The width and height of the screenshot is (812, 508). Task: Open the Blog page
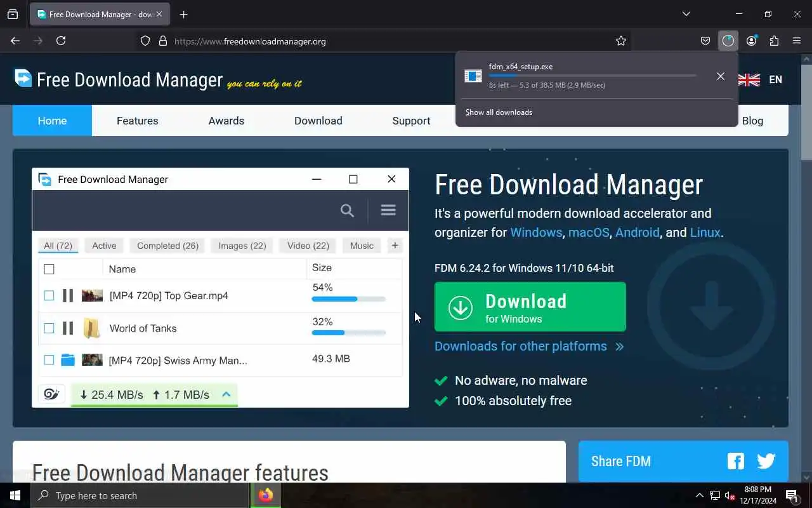[x=753, y=121]
